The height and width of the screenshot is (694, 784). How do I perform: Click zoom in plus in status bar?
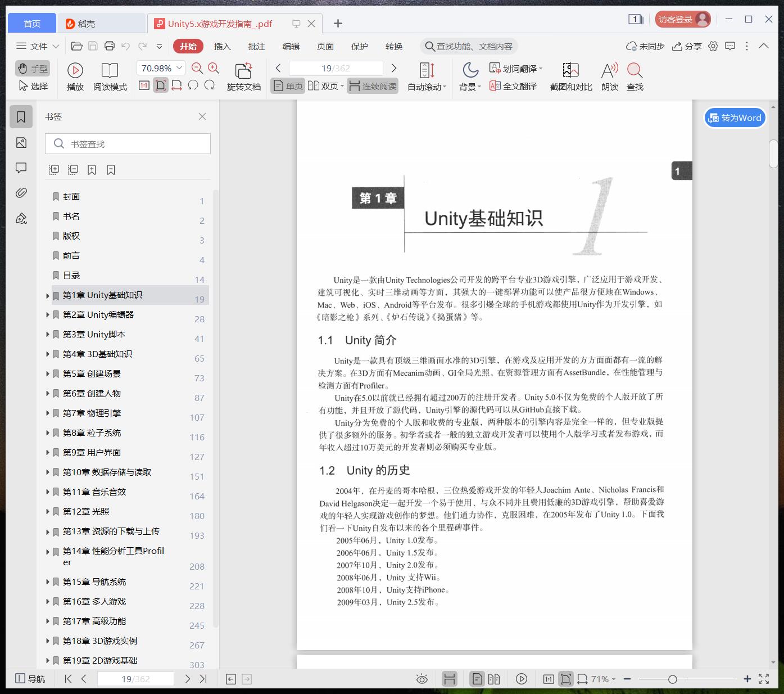coord(747,679)
